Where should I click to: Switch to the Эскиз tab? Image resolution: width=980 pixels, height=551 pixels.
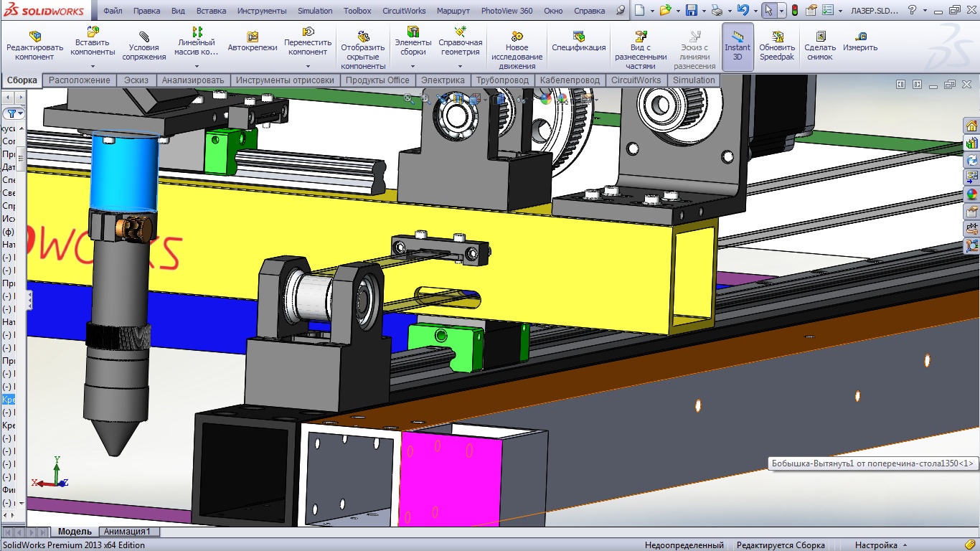click(136, 80)
